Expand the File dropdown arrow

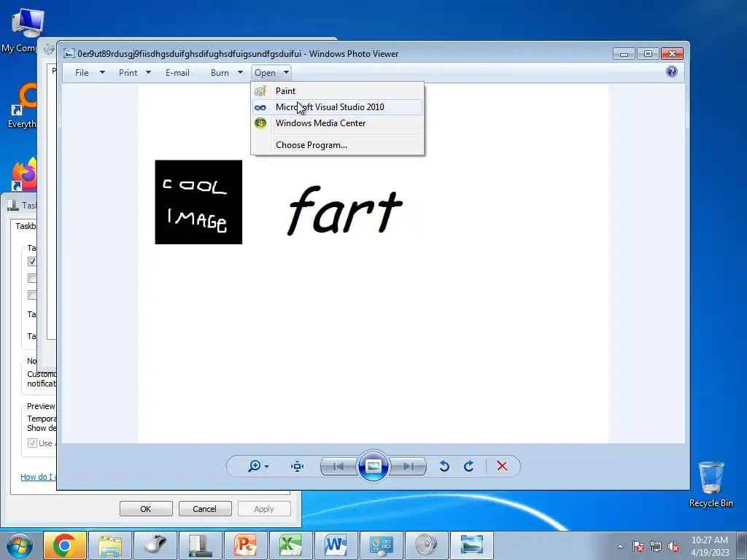pos(102,72)
